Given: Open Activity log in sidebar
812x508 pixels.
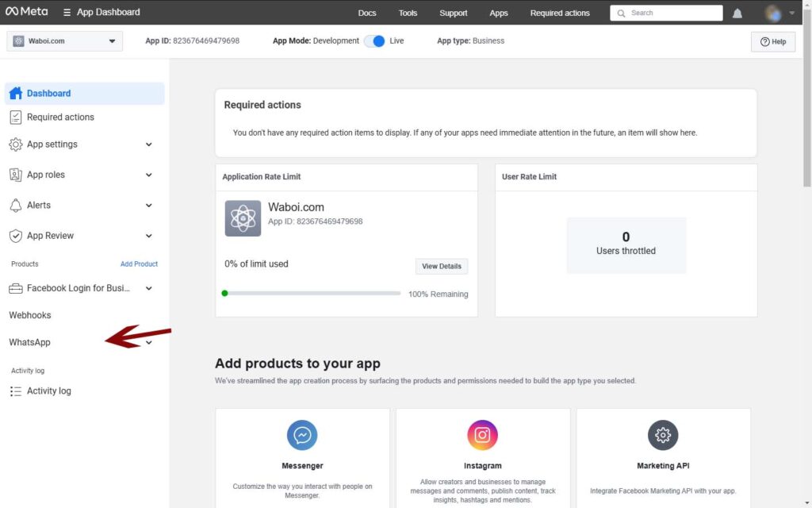Looking at the screenshot, I should (48, 391).
